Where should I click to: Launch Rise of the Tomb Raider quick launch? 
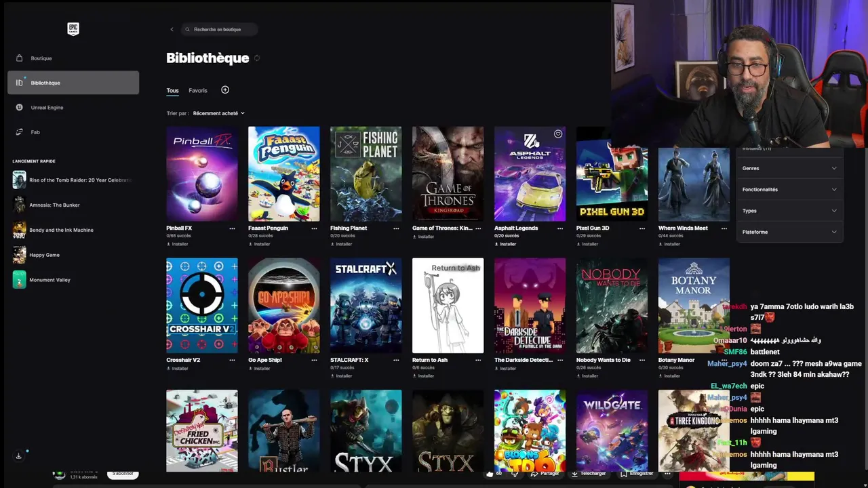[x=72, y=180]
